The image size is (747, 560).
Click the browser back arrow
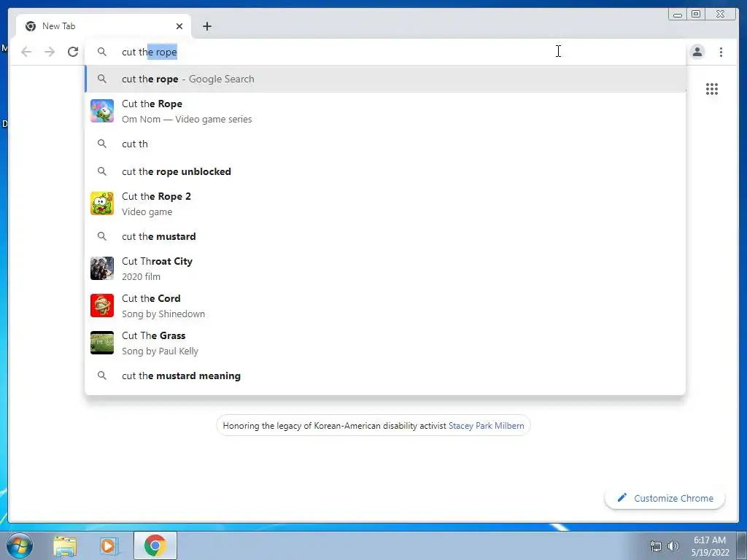[x=26, y=52]
